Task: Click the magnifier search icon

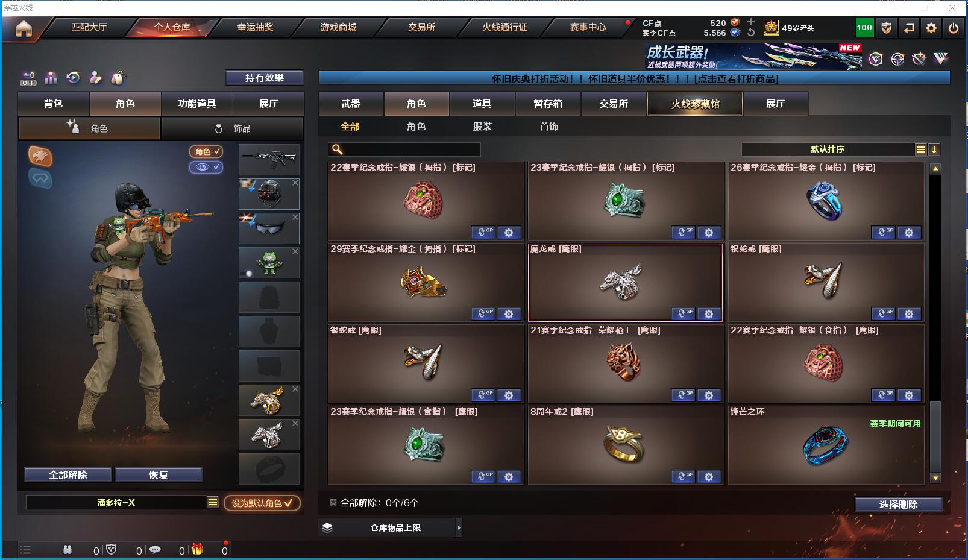Action: click(x=338, y=149)
